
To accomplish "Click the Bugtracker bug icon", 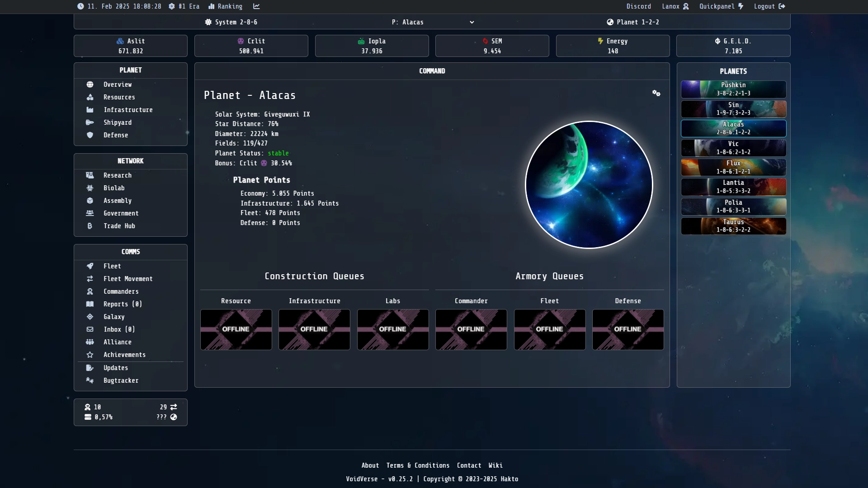I will [x=90, y=380].
